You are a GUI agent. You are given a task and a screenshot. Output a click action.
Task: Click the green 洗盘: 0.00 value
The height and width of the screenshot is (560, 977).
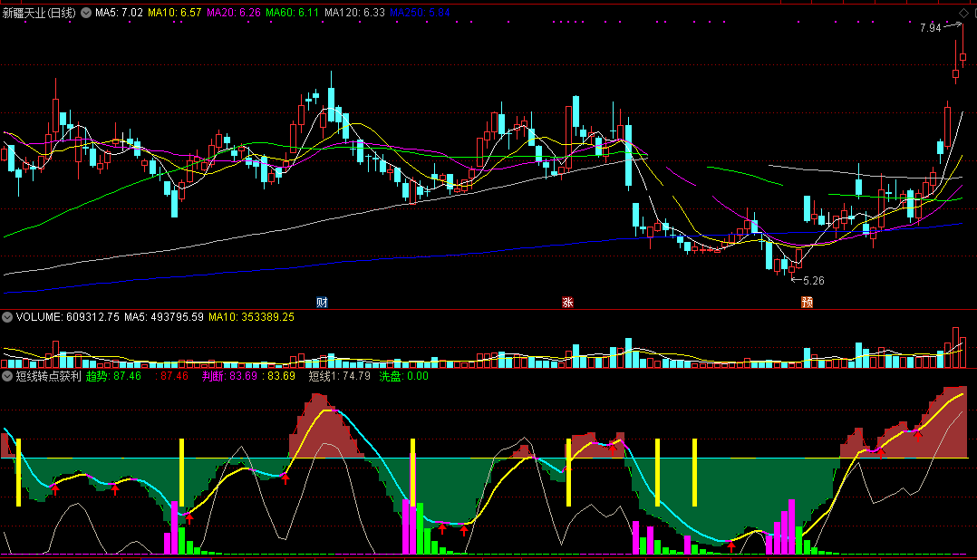tap(404, 376)
